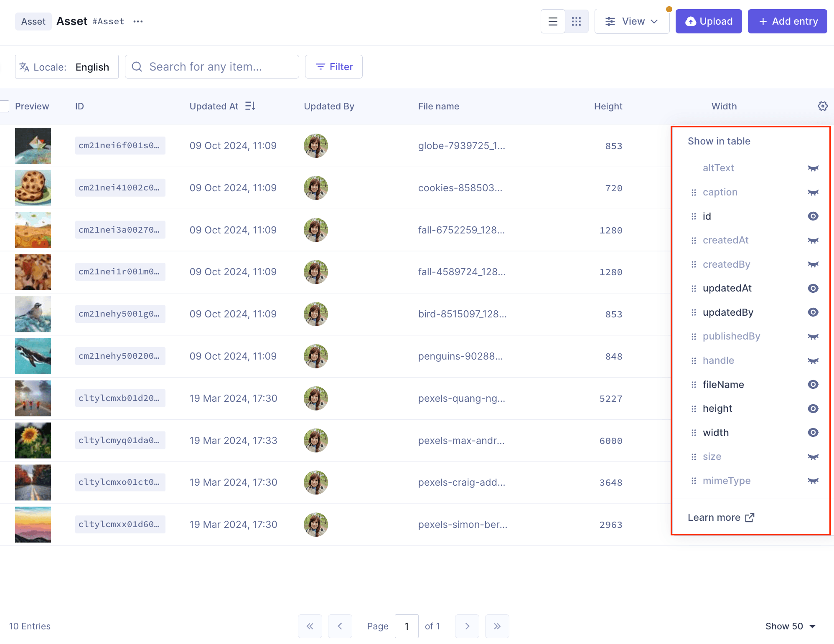The height and width of the screenshot is (644, 834).
Task: Click the search magnifier icon
Action: pyautogui.click(x=137, y=66)
